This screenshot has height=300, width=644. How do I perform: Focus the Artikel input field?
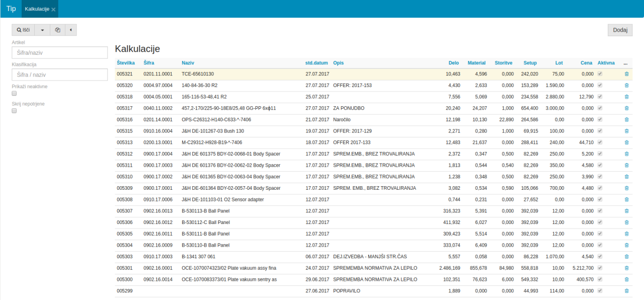60,52
